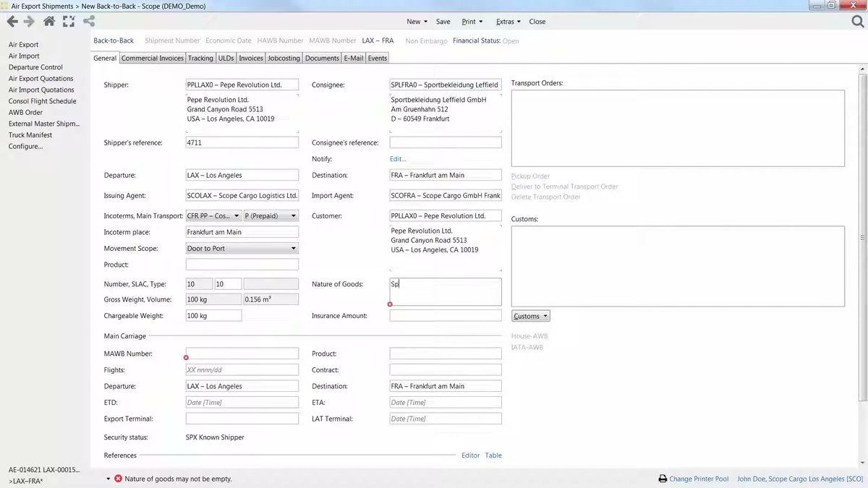Click the AE-014621 LAX-00015... bottom-left entry
The height and width of the screenshot is (488, 868).
pos(44,470)
